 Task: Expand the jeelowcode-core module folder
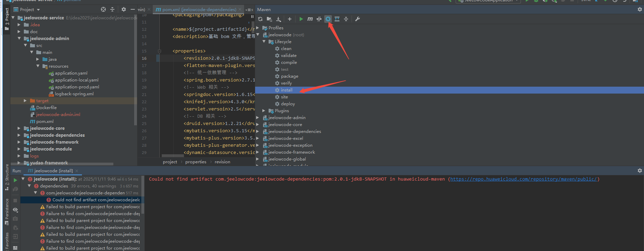click(x=19, y=128)
